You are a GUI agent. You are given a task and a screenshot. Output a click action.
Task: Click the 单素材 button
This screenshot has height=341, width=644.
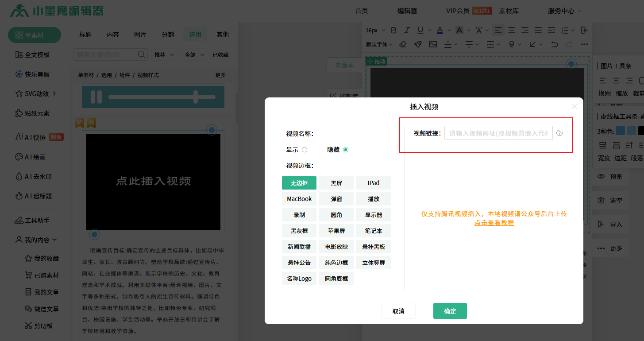35,35
